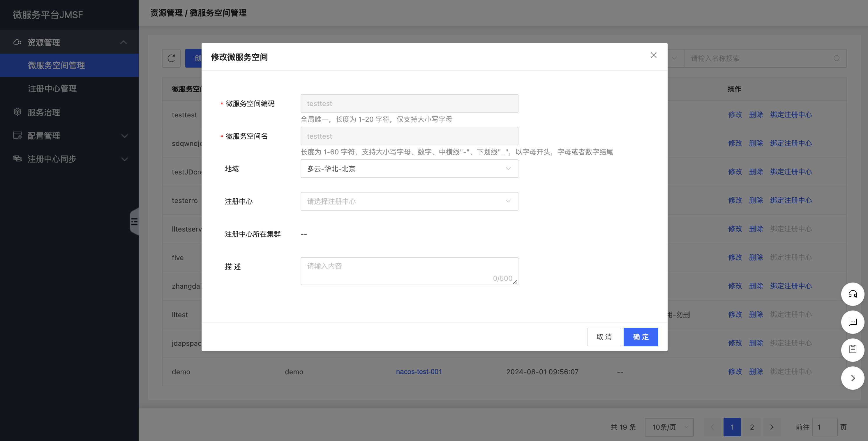The height and width of the screenshot is (441, 868).
Task: Click the search magnifier icon
Action: tap(837, 58)
